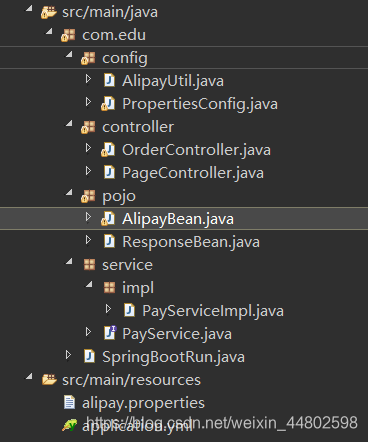Collapse the com.edu package

(49, 31)
